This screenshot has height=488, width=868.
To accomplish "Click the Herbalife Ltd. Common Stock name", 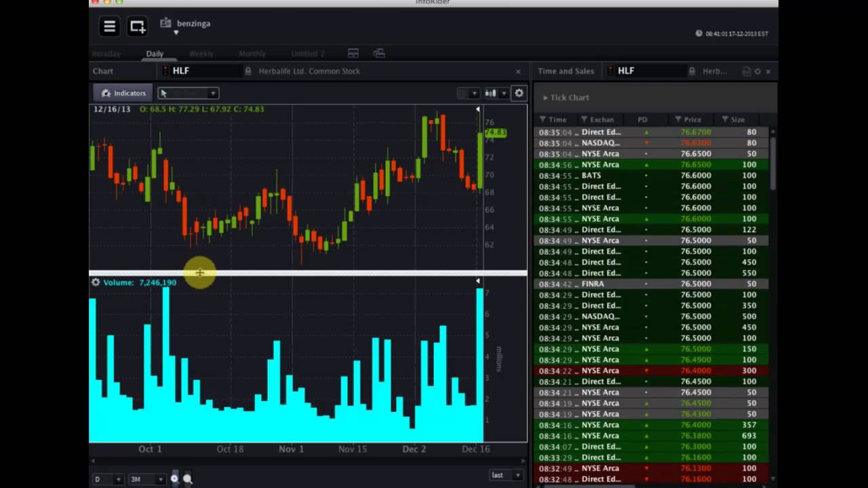I will tap(309, 71).
